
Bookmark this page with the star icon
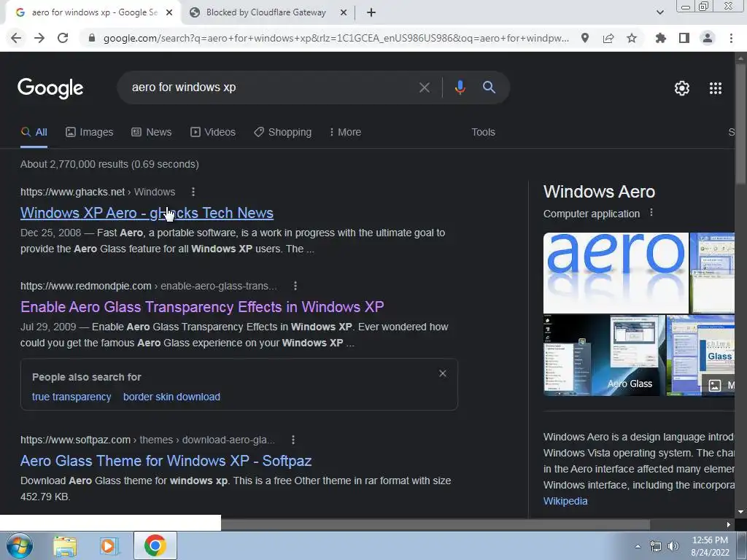pyautogui.click(x=632, y=38)
